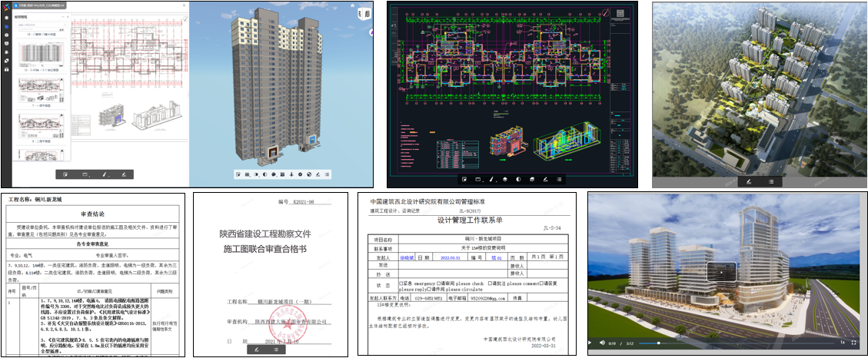This screenshot has width=868, height=358.
Task: Expand the brush dropdown arrow in the CAD viewer toolbar
Action: 497,181
